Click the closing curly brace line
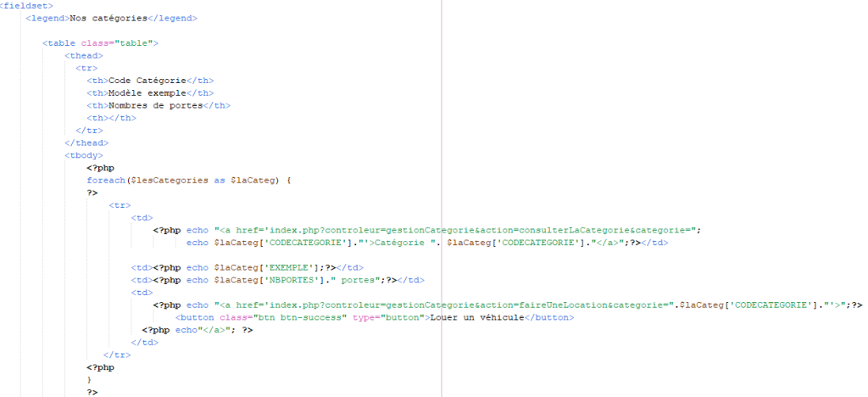Image resolution: width=868 pixels, height=397 pixels. [89, 380]
